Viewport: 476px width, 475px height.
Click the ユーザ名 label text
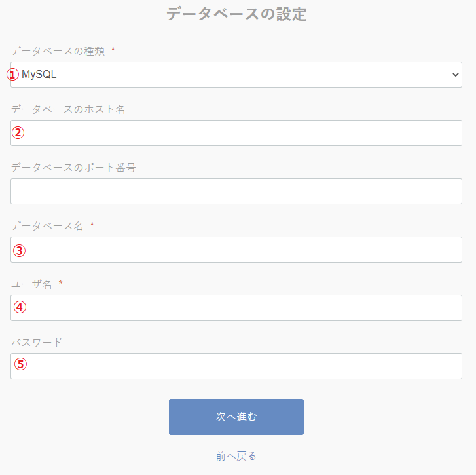[31, 284]
